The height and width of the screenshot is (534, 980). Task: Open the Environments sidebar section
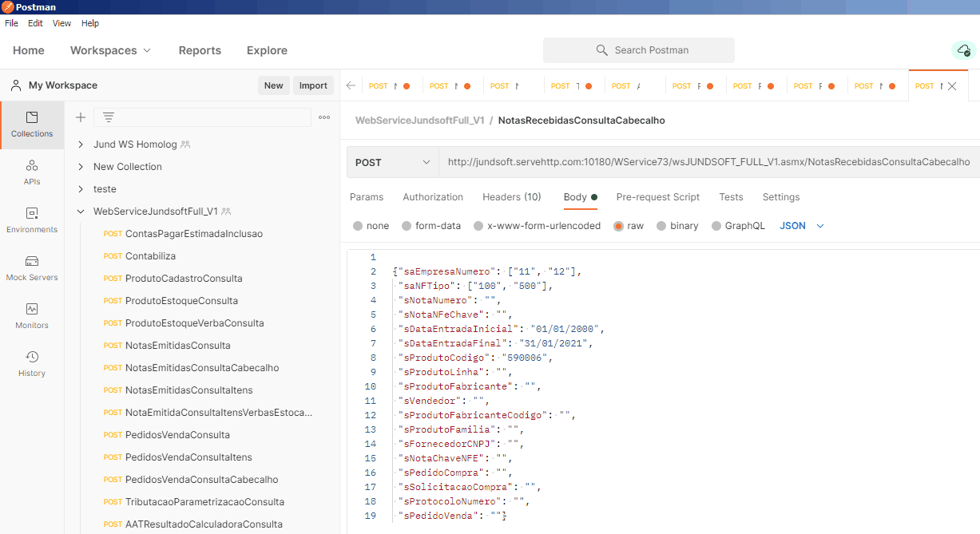(32, 220)
